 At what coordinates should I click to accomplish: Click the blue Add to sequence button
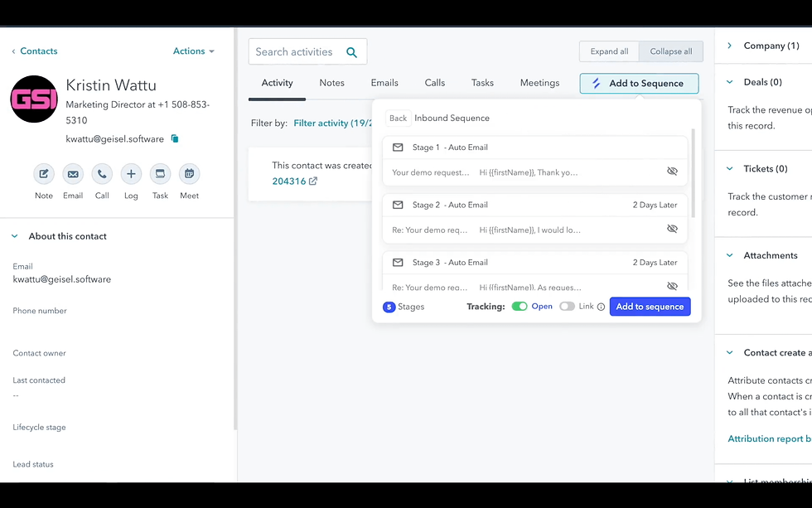(x=650, y=307)
